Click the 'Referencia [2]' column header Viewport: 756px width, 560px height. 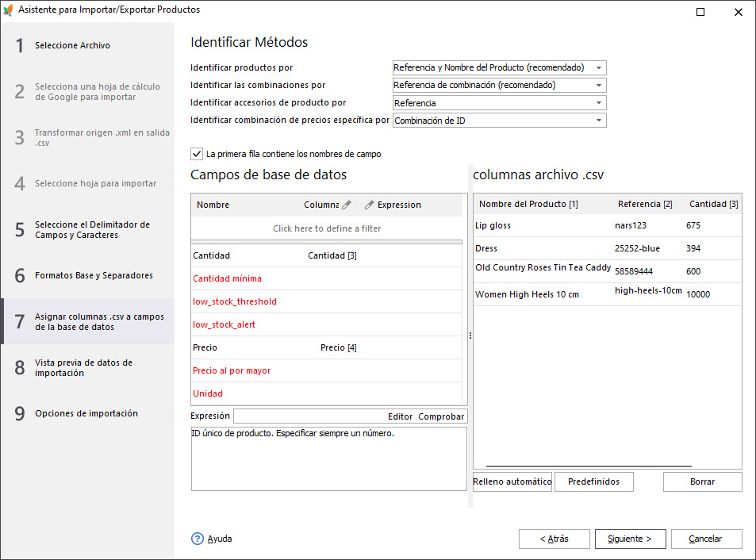646,205
